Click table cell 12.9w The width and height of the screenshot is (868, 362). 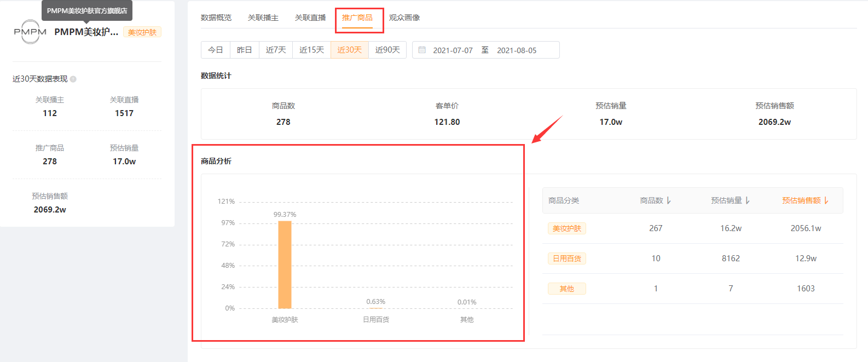pos(806,258)
